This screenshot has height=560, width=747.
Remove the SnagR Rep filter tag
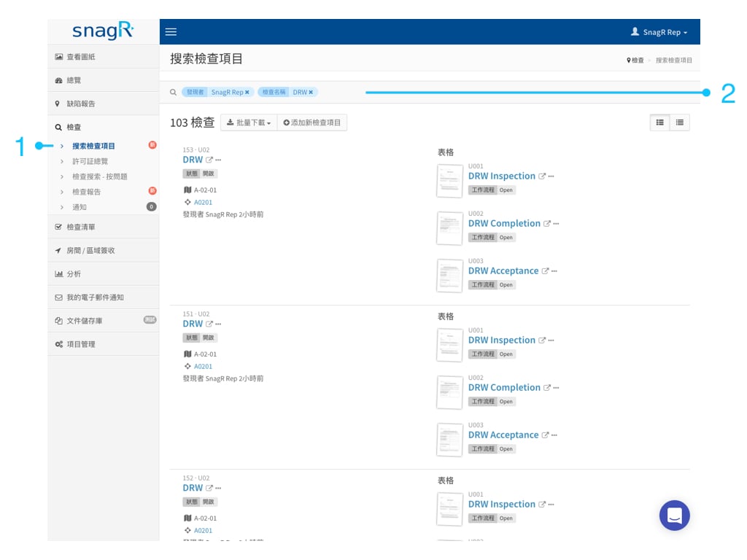pos(247,92)
